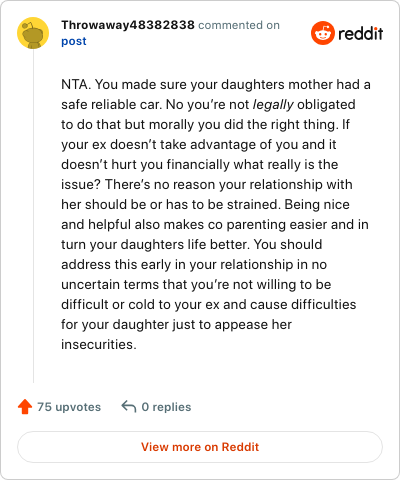Click the final word "insecurities."
Screen dimensions: 400x480
point(99,344)
